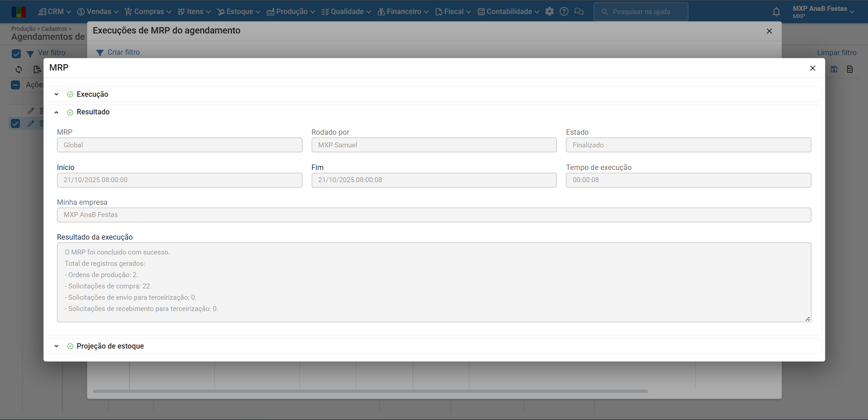Click the Pesquisar na ajuda search field
This screenshot has width=868, height=420.
coord(640,12)
